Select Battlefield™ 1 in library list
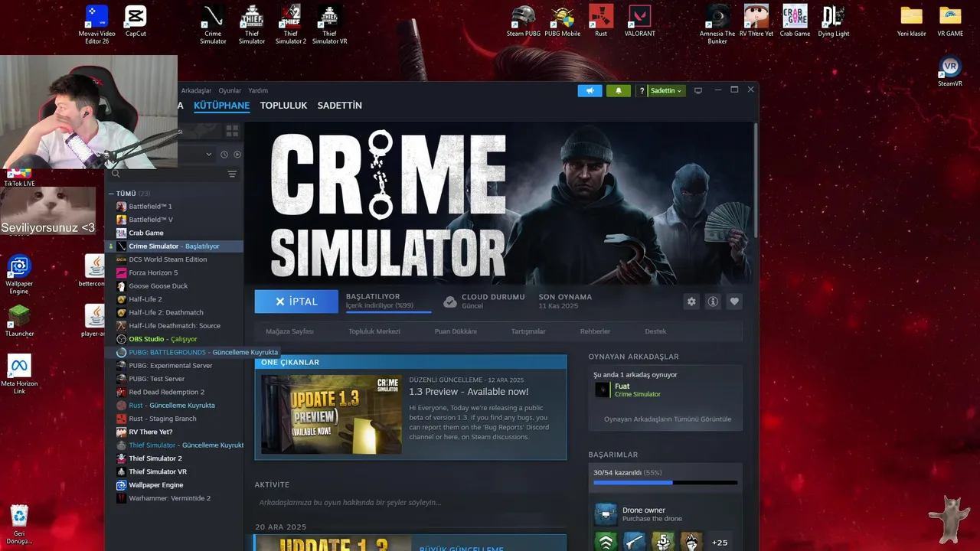Image resolution: width=980 pixels, height=551 pixels. point(174,207)
